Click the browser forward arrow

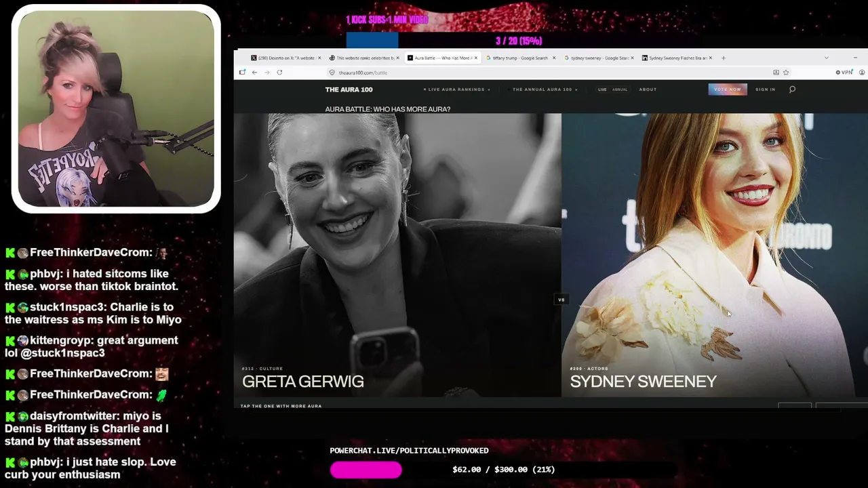click(267, 73)
